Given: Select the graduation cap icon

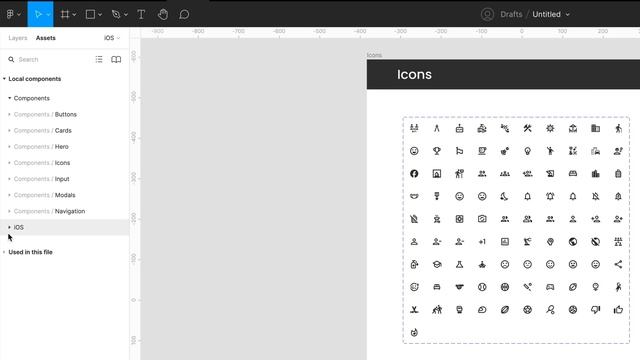Looking at the screenshot, I should (437, 264).
